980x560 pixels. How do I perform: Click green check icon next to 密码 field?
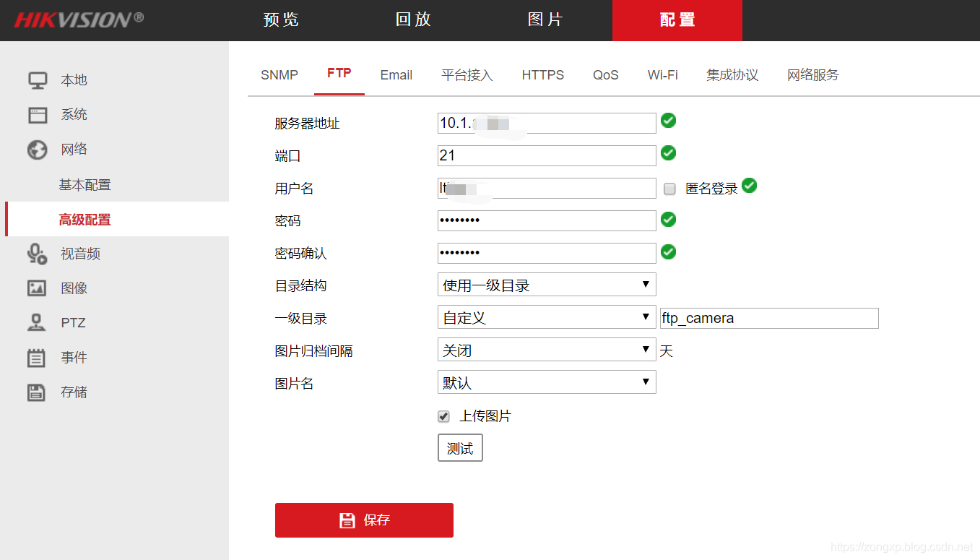coord(669,219)
